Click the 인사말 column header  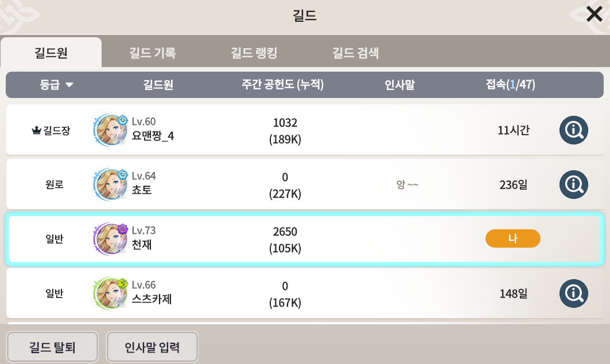(399, 85)
